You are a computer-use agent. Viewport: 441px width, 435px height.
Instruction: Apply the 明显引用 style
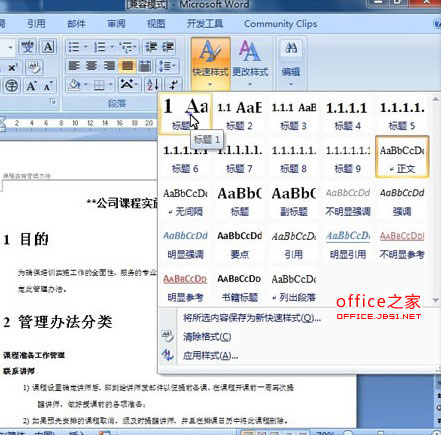click(x=347, y=244)
